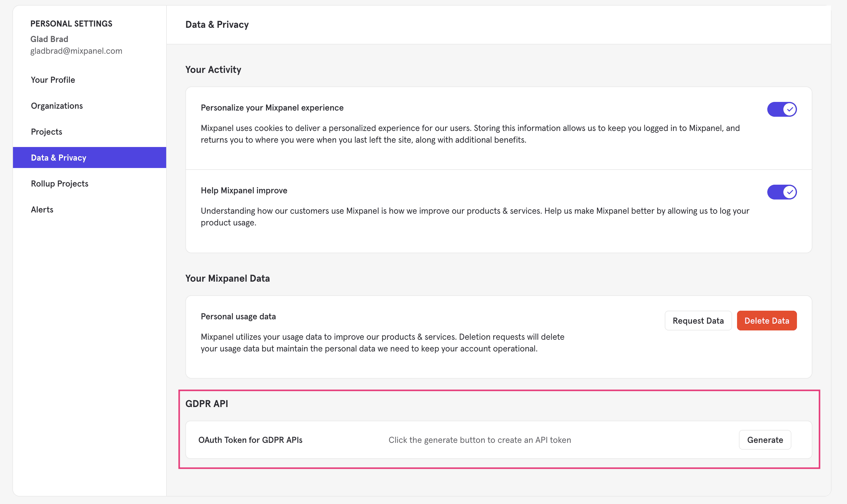Open Rollup Projects section

(59, 184)
